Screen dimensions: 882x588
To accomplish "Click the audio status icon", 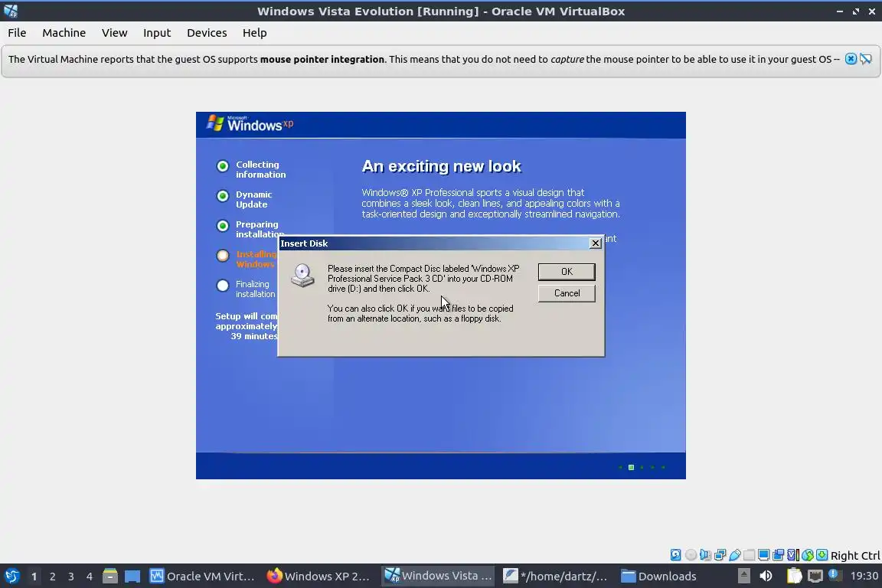I will [705, 555].
